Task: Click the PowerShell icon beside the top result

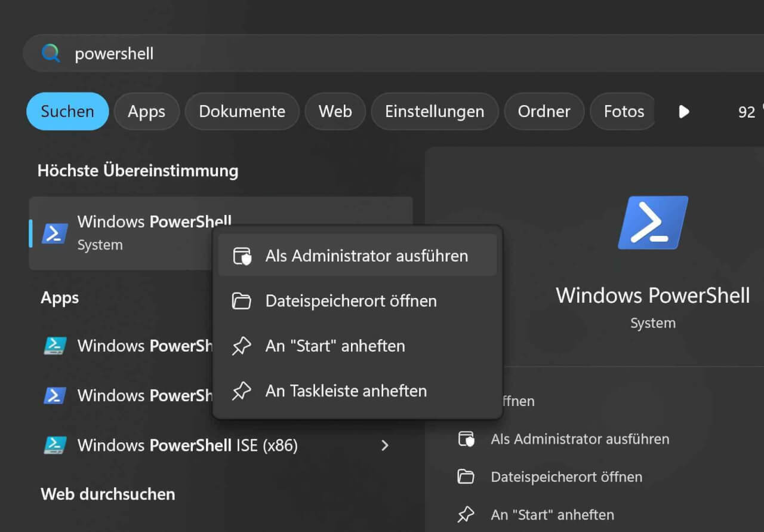Action: point(54,232)
